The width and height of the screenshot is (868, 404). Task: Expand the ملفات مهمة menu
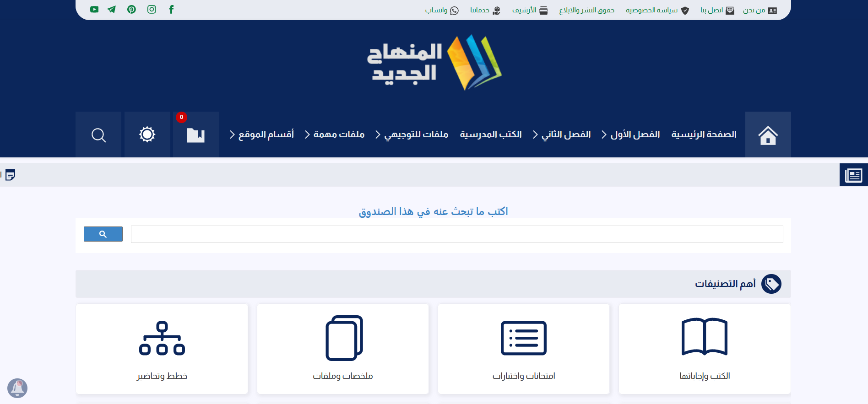point(335,135)
